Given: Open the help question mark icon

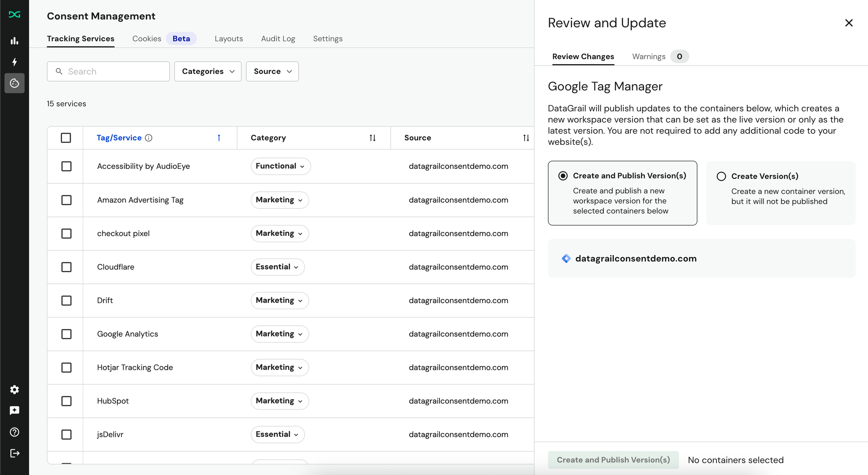Looking at the screenshot, I should [x=15, y=432].
